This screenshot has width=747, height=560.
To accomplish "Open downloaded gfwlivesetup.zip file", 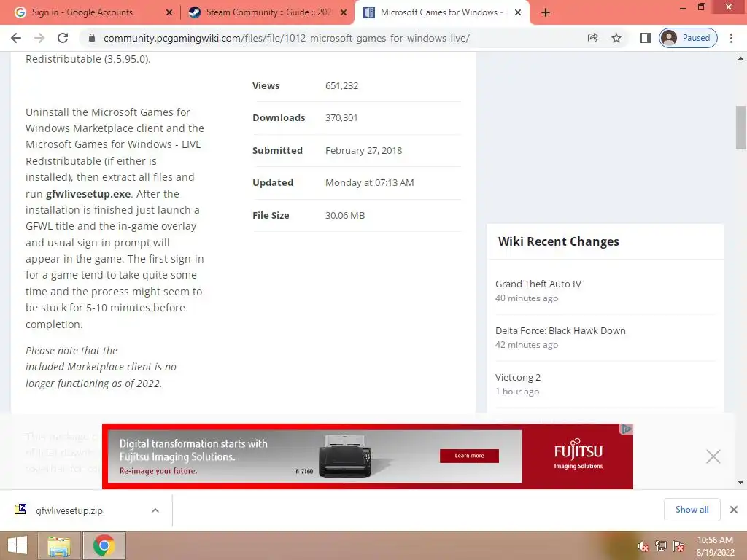I will 69,510.
